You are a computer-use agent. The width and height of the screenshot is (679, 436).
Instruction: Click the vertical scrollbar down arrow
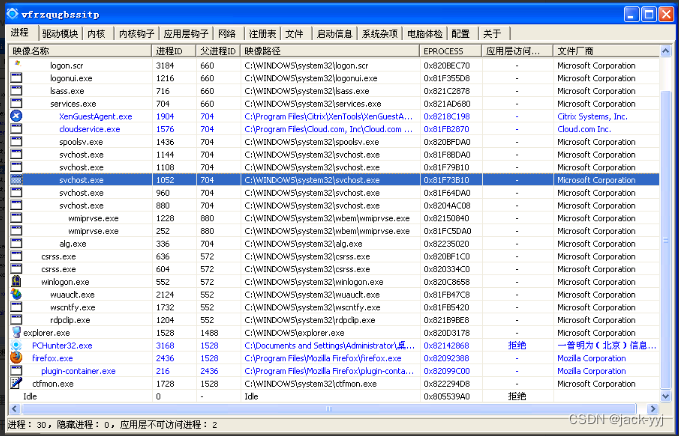coord(666,396)
